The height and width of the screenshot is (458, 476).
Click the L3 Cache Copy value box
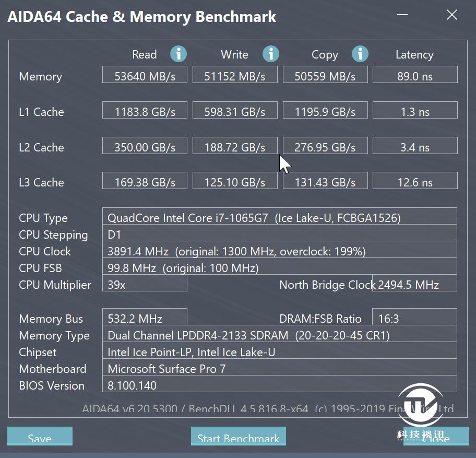click(x=325, y=181)
